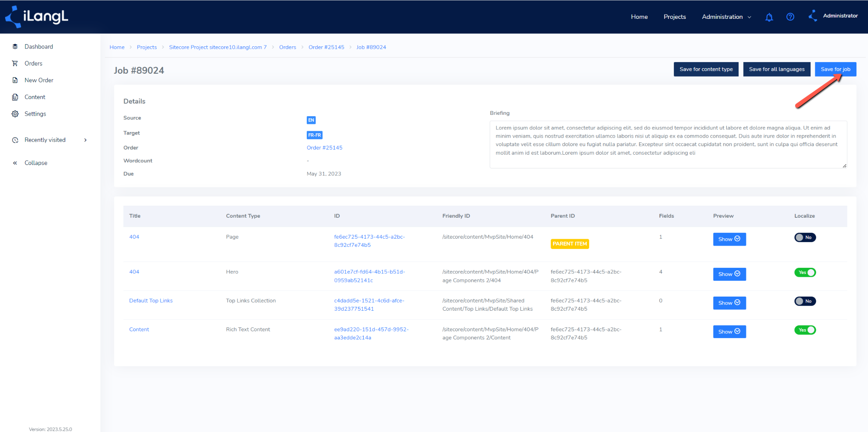This screenshot has height=432, width=868.
Task: Click the Content pages icon
Action: tap(15, 97)
